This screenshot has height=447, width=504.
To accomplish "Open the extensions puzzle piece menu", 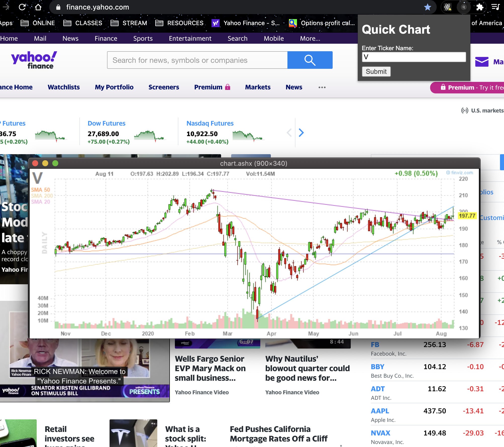I will [x=480, y=7].
